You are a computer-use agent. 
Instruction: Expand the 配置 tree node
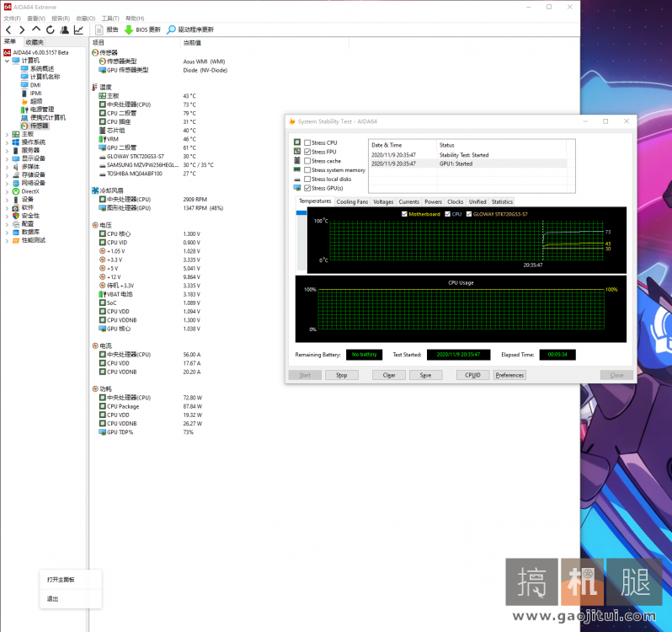point(7,224)
